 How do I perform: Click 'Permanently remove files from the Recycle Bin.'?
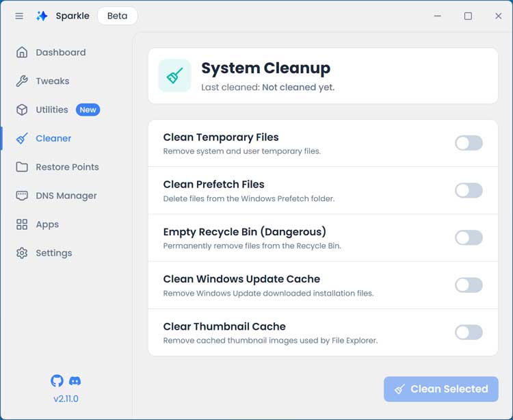point(252,246)
